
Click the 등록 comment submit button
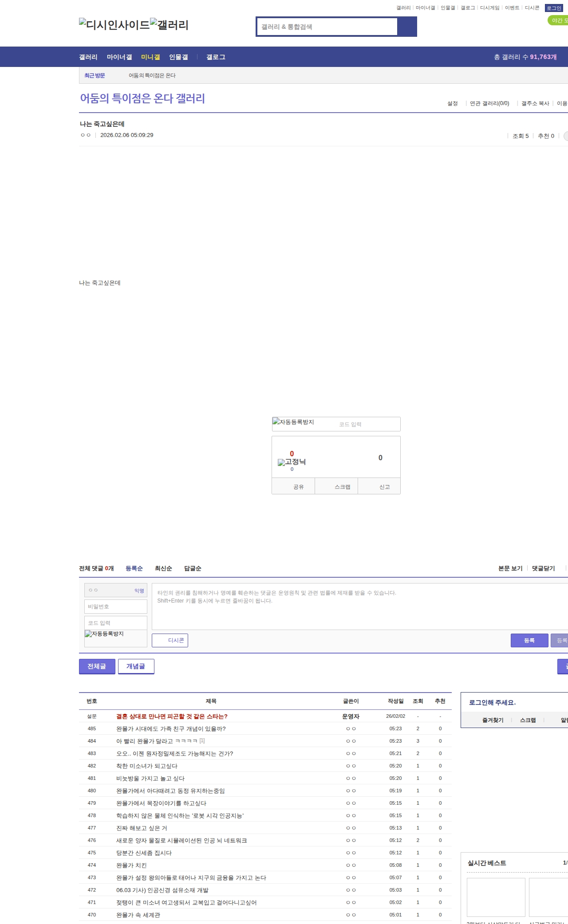click(x=529, y=640)
